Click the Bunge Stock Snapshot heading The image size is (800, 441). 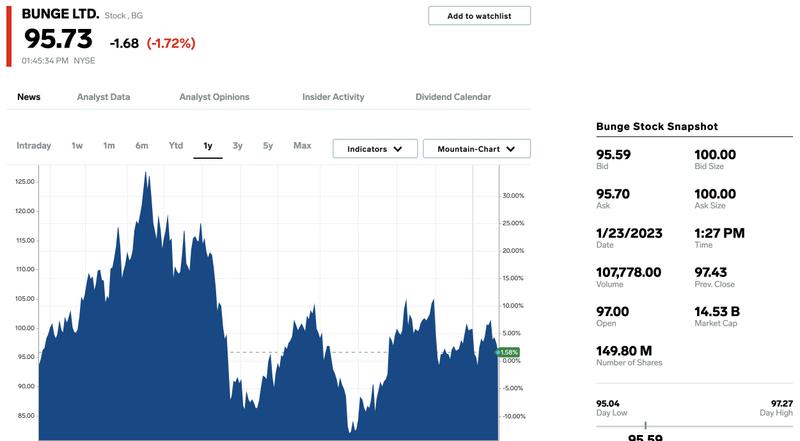point(657,127)
